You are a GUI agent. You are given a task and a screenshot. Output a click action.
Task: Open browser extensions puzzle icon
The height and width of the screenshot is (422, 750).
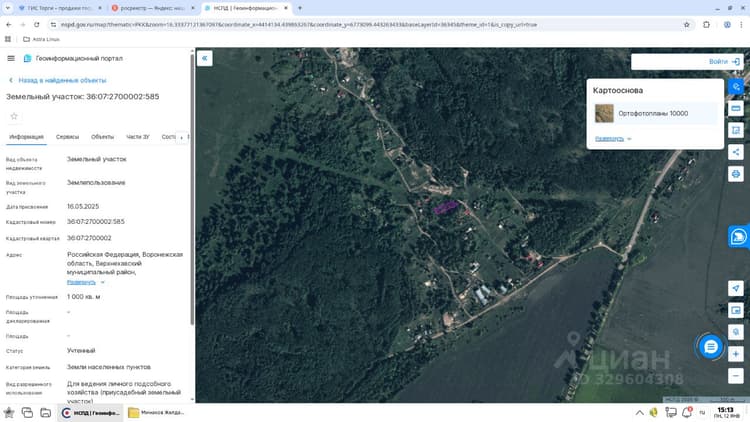coord(706,24)
